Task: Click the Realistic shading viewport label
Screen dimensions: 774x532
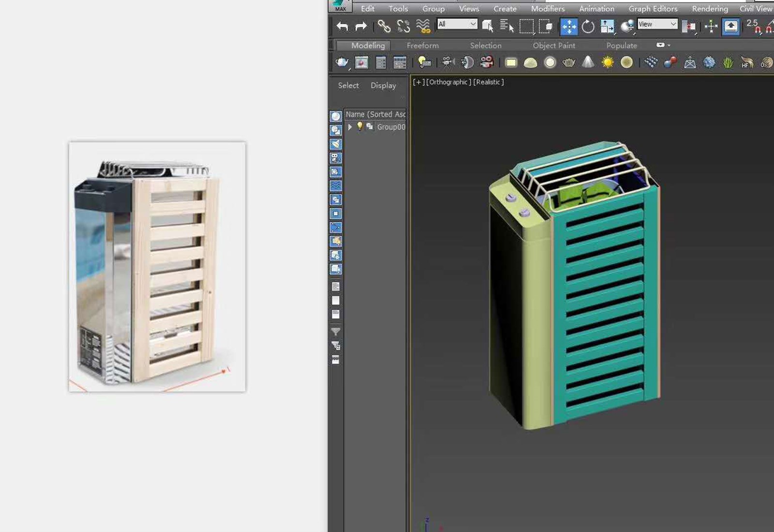Action: click(488, 82)
